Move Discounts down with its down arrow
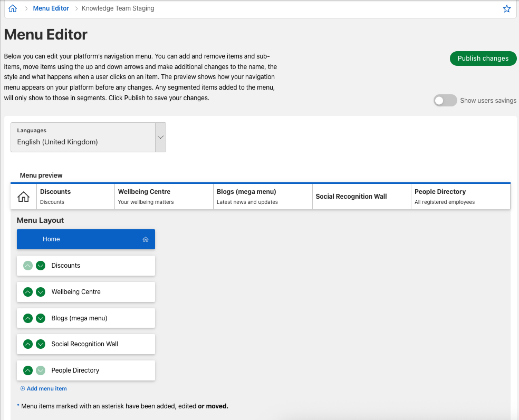The image size is (519, 420). (40, 266)
